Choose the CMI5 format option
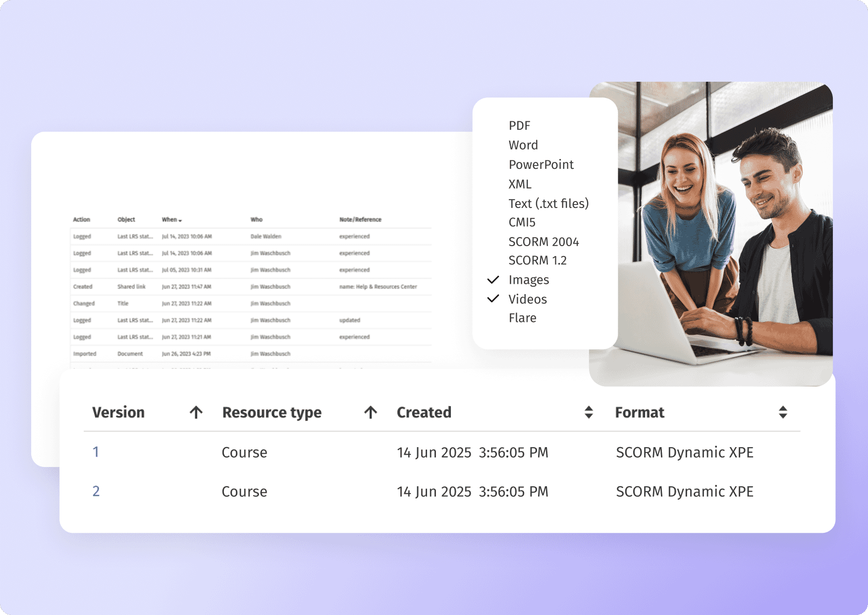Screen dimensions: 868x615 click(x=522, y=223)
